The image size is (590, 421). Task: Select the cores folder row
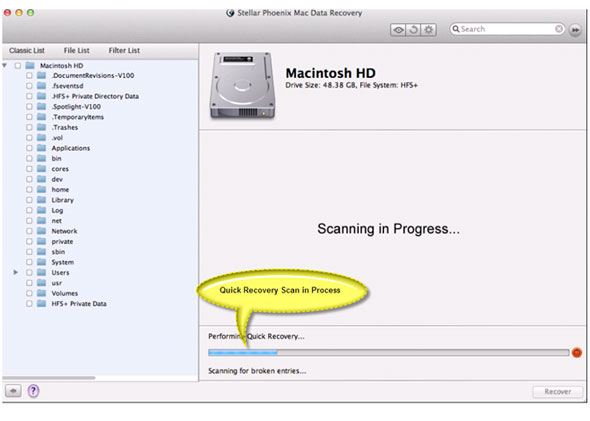pos(100,169)
